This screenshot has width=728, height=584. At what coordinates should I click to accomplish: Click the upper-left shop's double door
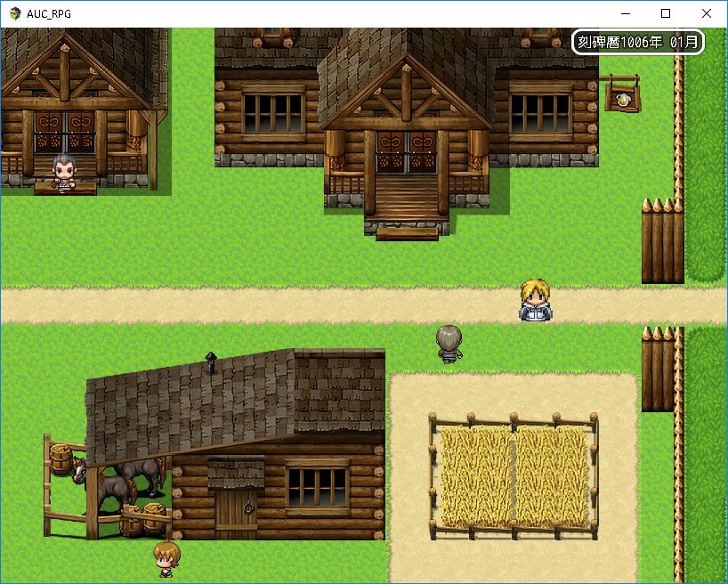pyautogui.click(x=65, y=132)
